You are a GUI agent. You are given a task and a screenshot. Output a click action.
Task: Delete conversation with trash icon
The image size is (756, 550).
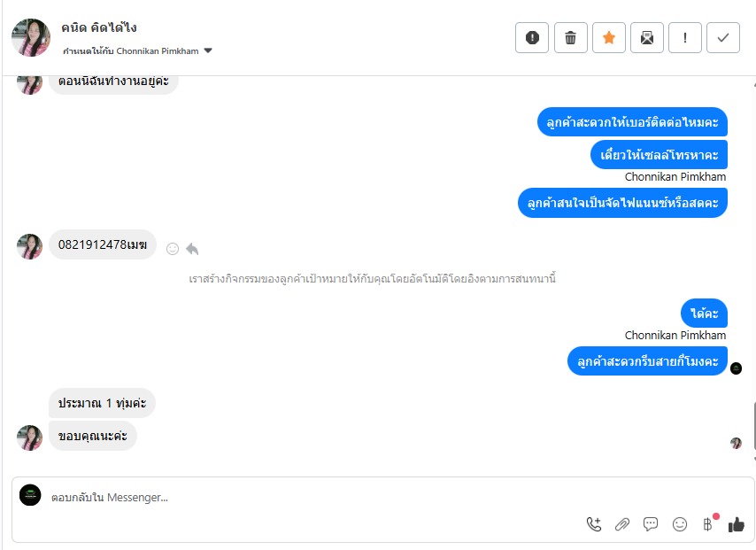[x=570, y=37]
